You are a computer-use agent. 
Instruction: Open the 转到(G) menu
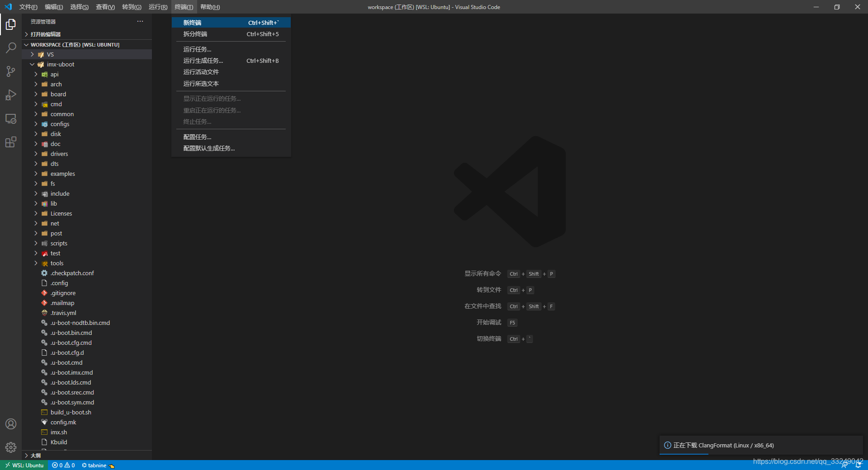point(132,7)
